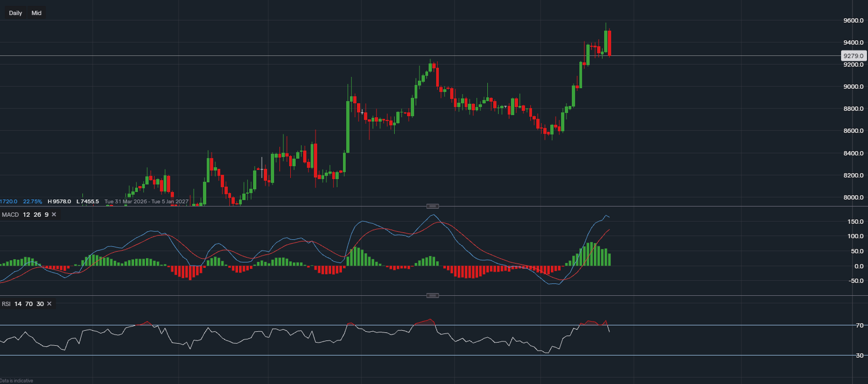Edit the RSI overbought level 70
868x384 pixels.
29,304
